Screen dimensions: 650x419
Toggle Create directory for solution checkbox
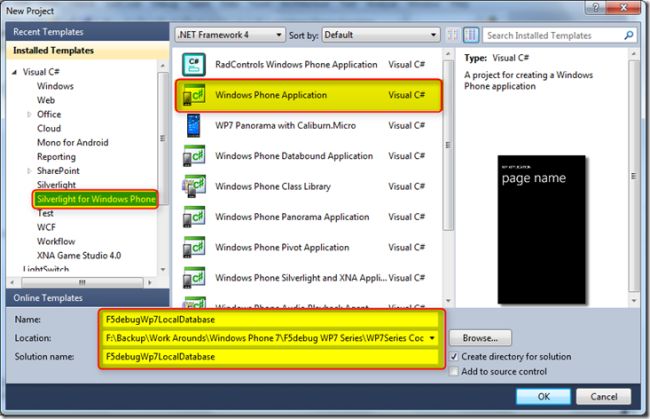[x=454, y=356]
